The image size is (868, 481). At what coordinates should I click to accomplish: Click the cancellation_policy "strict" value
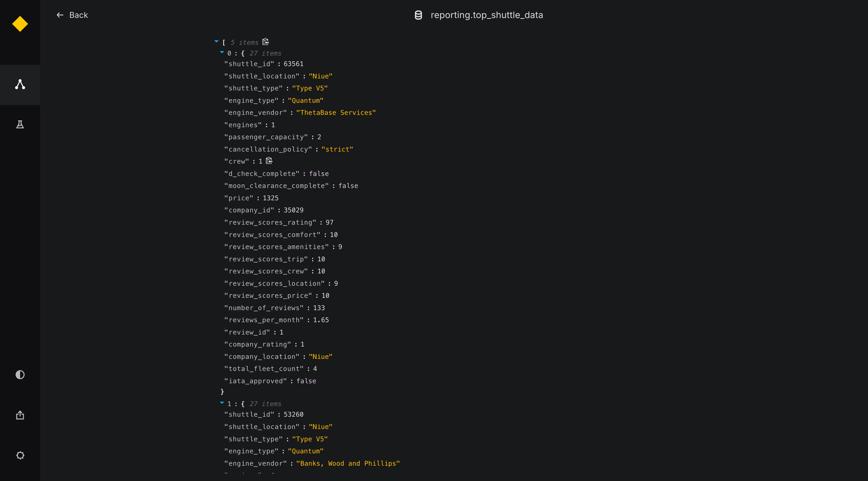pos(337,149)
